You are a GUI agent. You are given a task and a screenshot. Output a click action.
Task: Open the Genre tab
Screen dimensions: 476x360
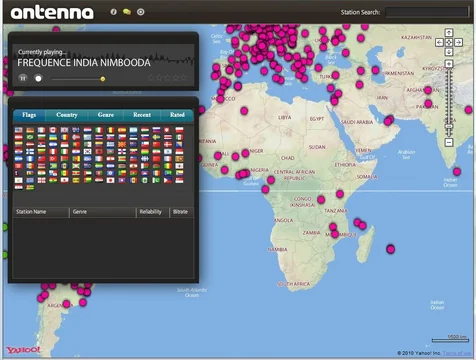pyautogui.click(x=106, y=115)
